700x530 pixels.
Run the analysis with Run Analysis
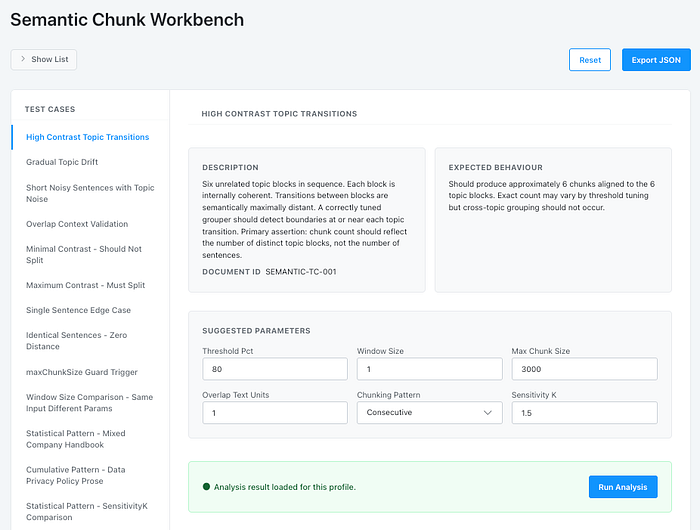(x=623, y=487)
